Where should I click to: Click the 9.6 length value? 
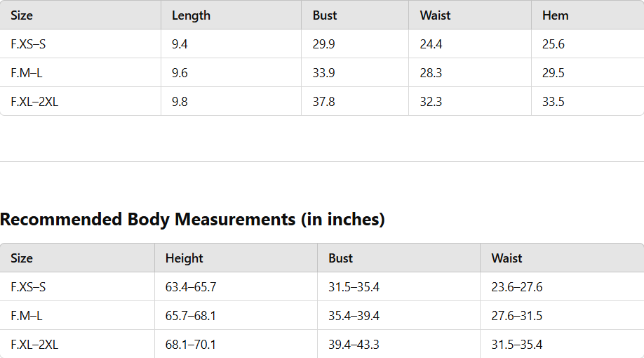coord(180,73)
